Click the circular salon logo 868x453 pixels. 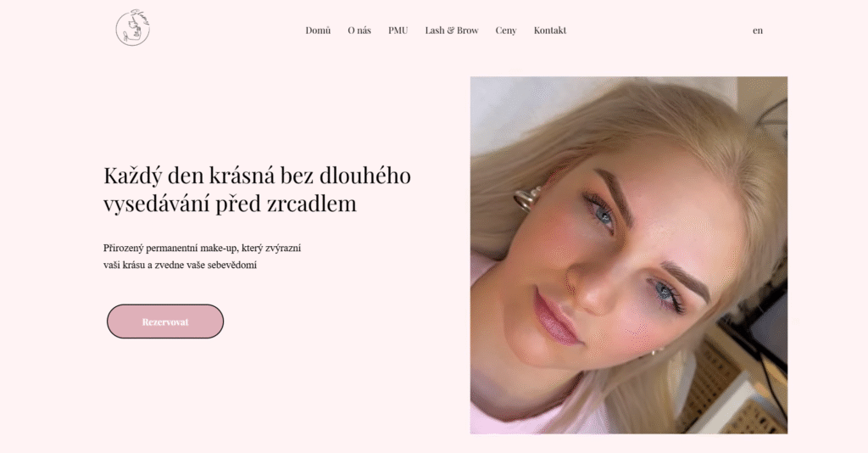pyautogui.click(x=133, y=28)
